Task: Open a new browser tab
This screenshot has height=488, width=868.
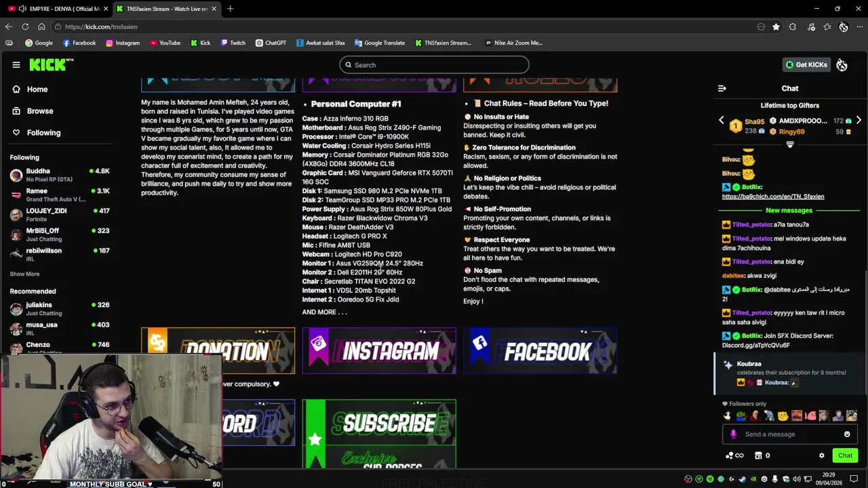Action: (x=231, y=9)
